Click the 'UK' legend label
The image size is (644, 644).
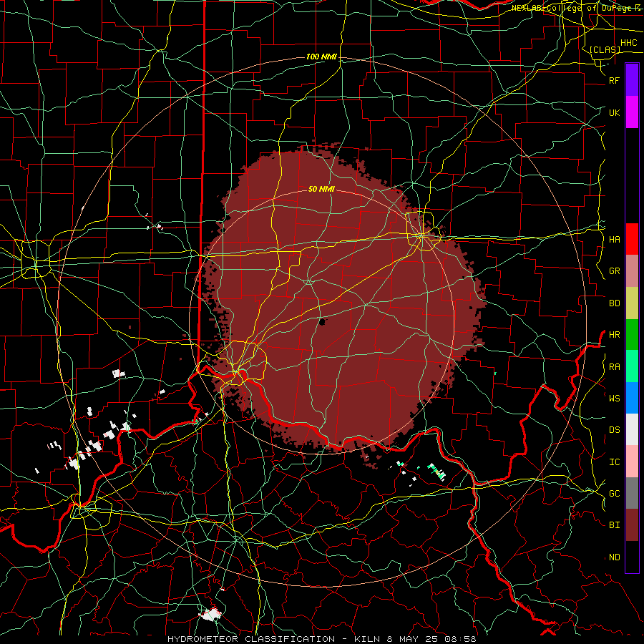[x=614, y=112]
